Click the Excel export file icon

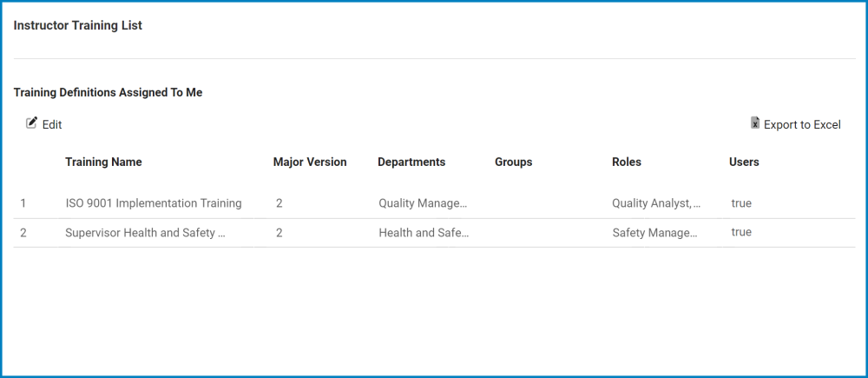point(755,123)
